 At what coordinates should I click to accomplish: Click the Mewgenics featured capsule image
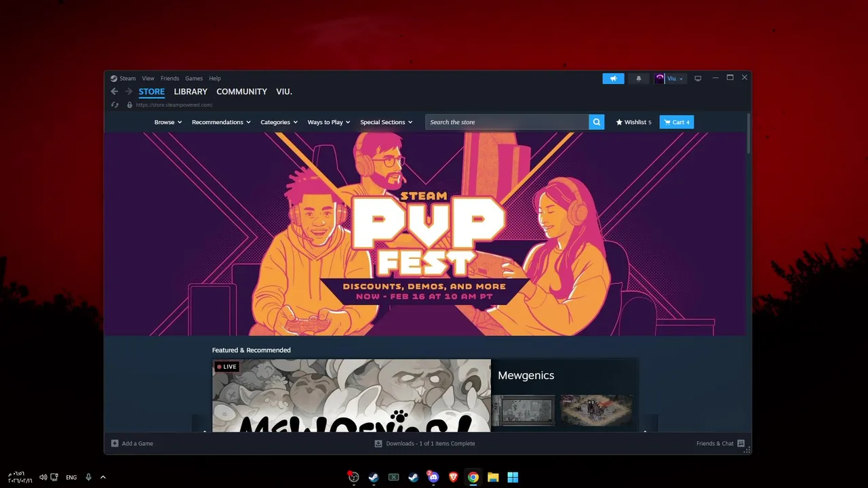[x=351, y=396]
